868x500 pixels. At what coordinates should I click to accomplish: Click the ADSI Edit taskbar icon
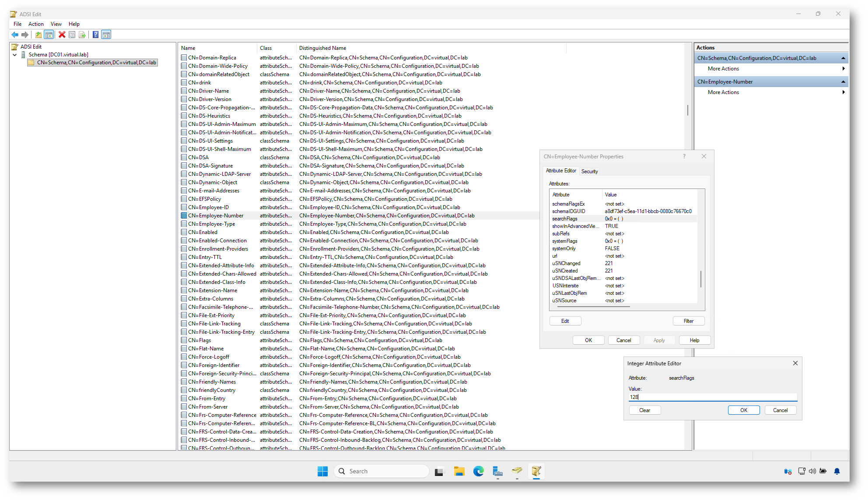point(536,471)
